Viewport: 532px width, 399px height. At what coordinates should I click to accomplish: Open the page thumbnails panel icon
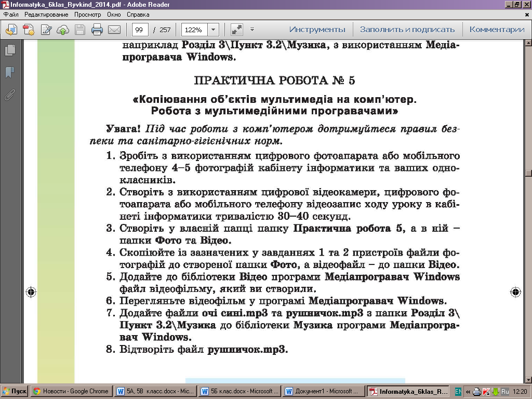[10, 50]
